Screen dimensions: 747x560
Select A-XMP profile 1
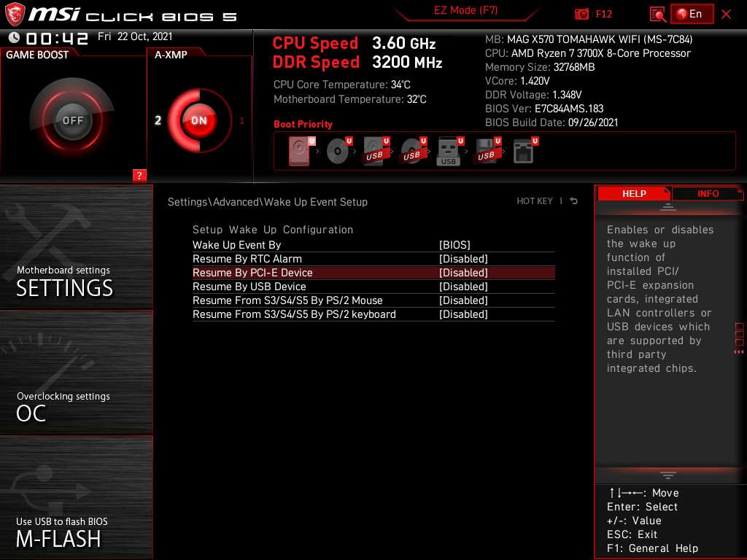click(x=241, y=121)
